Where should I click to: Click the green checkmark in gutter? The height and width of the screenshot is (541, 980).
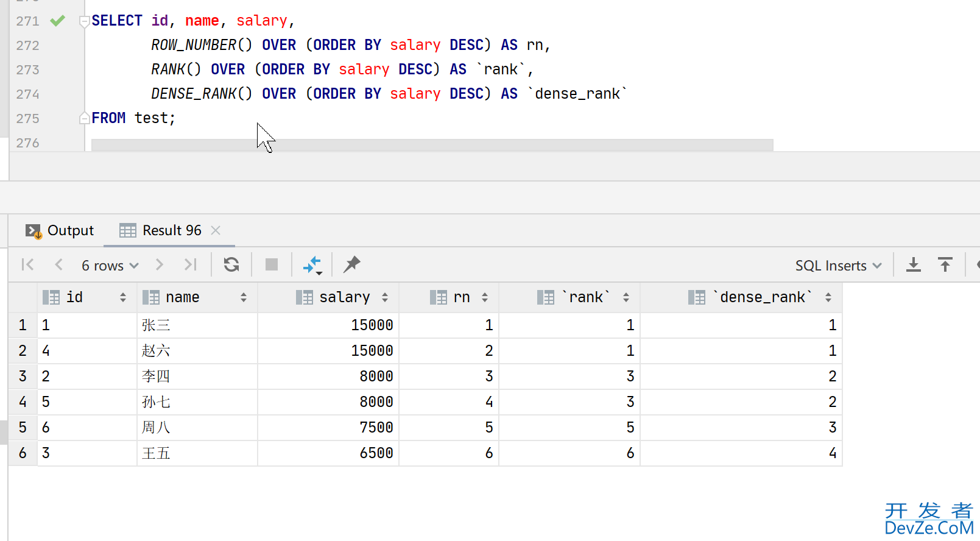58,21
